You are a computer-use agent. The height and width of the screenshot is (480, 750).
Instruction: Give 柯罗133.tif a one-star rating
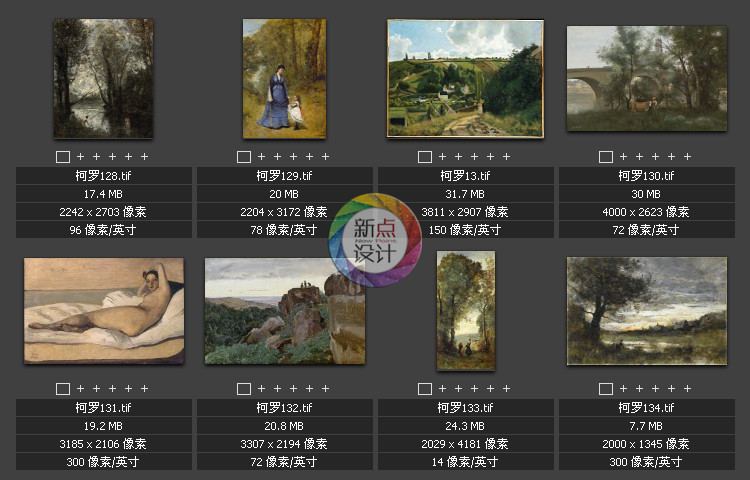point(442,389)
